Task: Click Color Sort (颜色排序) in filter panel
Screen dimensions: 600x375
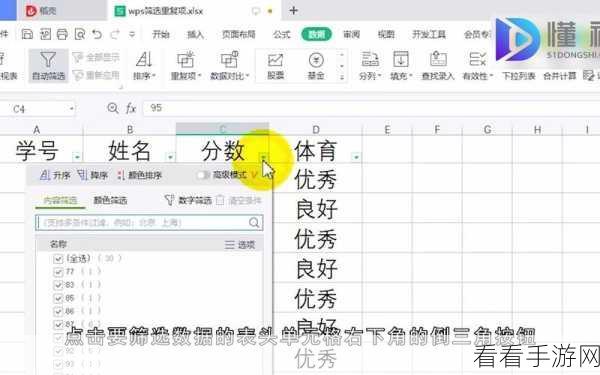Action: pyautogui.click(x=140, y=176)
